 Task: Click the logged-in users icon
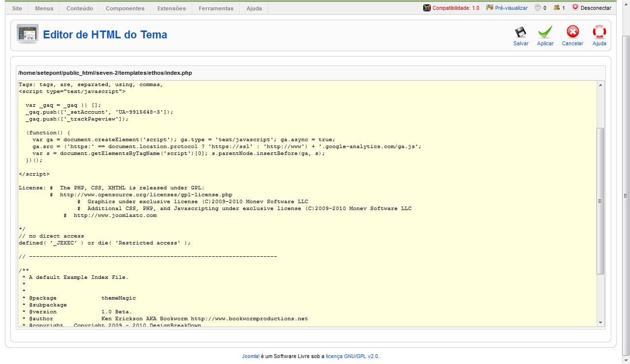(557, 8)
